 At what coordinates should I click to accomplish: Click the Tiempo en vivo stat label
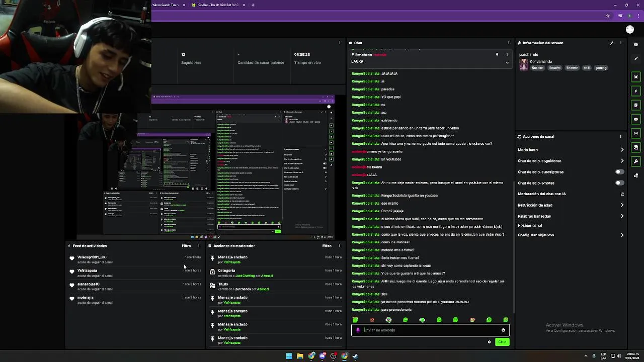(307, 63)
